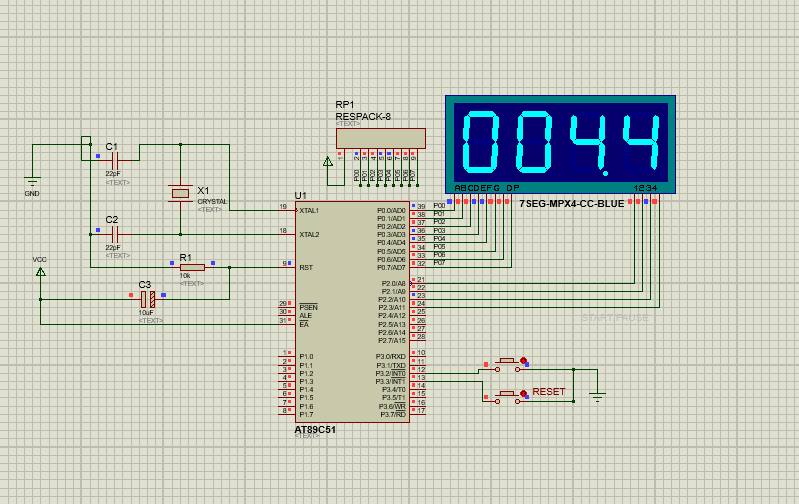Select the C3 electrolytic capacitor symbol
Screen dimensions: 799x504
(x=148, y=300)
